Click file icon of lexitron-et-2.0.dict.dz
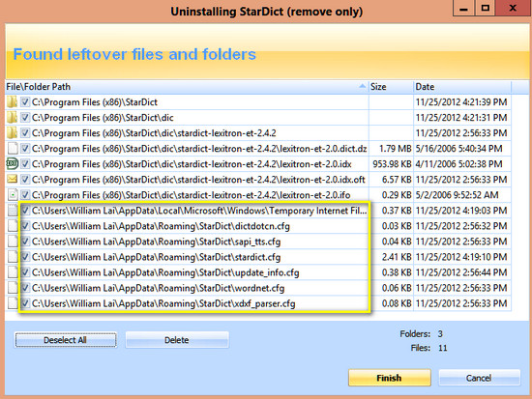The width and height of the screenshot is (532, 399). tap(13, 149)
